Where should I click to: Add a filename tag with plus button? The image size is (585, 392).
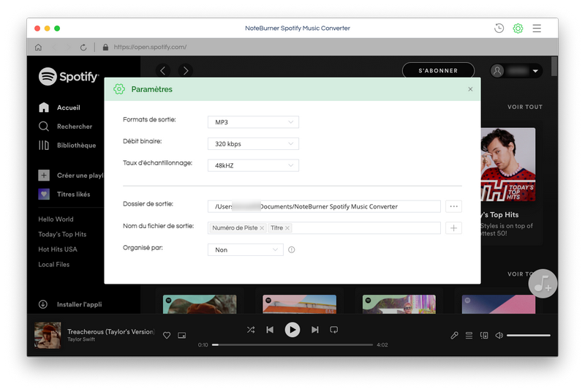(453, 228)
